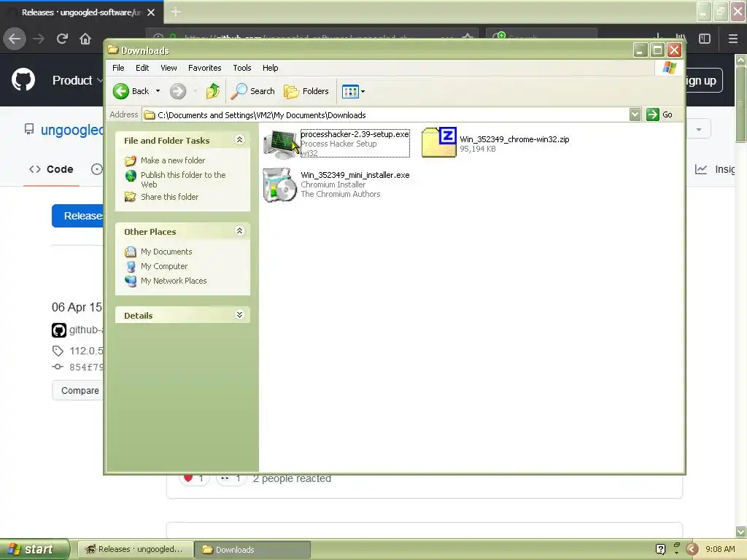Open the browser hamburger menu
Image resolution: width=747 pixels, height=560 pixels.
(732, 39)
